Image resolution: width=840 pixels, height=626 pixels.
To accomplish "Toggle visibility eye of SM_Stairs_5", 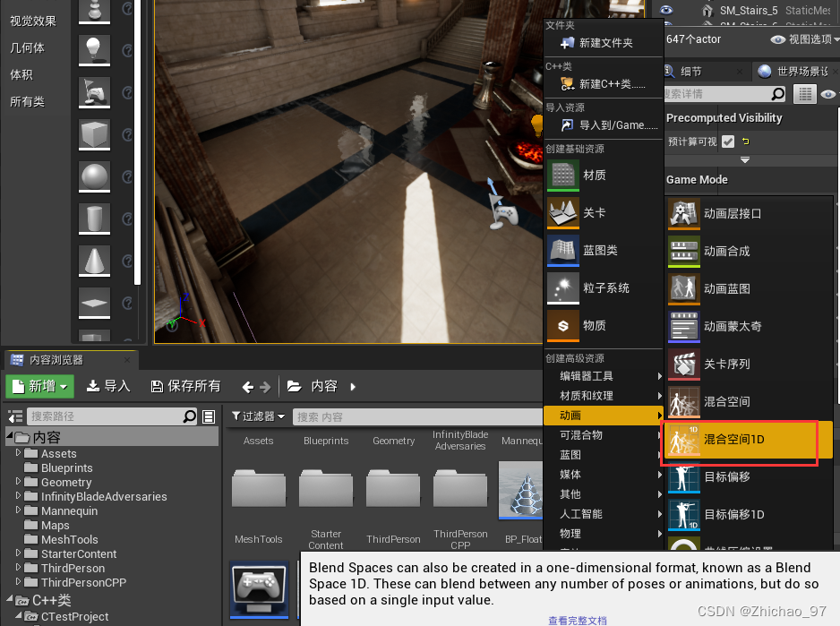I will pyautogui.click(x=666, y=10).
